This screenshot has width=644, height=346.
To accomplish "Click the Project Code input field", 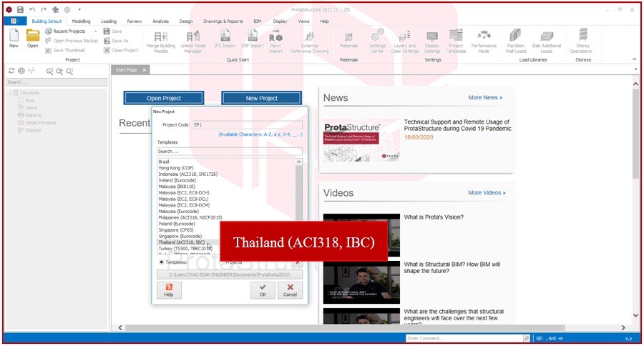I will [248, 125].
